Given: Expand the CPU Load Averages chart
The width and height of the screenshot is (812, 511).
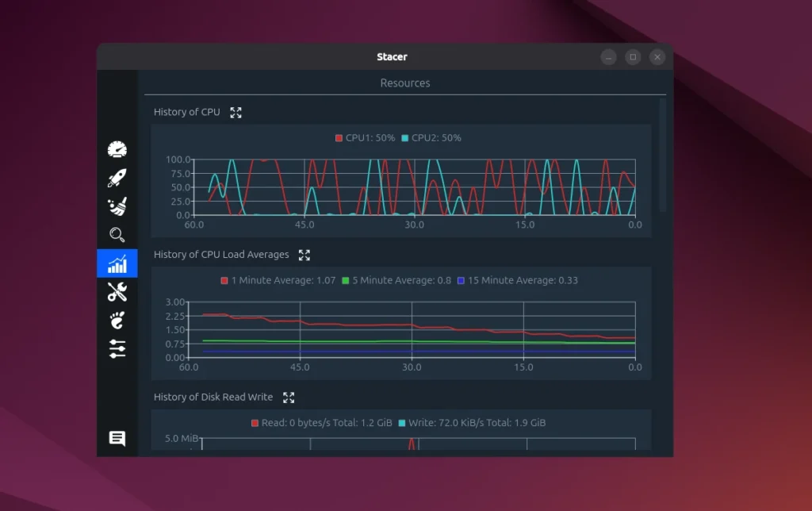Looking at the screenshot, I should pos(304,255).
